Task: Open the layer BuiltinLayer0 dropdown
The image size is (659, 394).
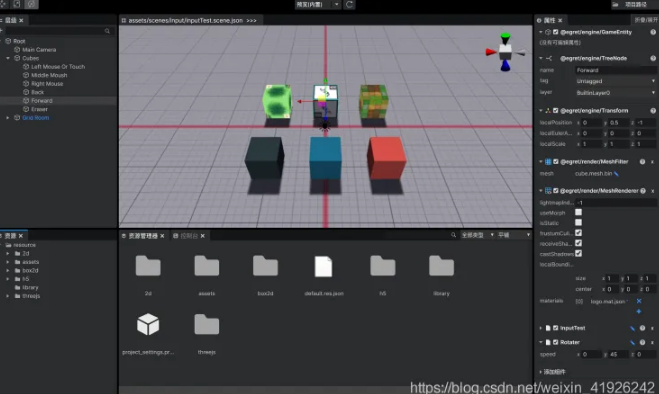Action: [x=615, y=93]
